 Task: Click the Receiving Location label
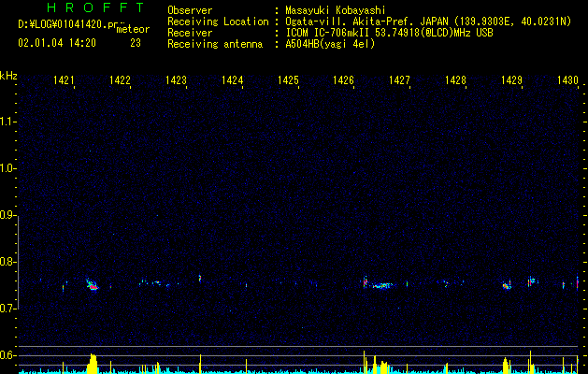[218, 22]
